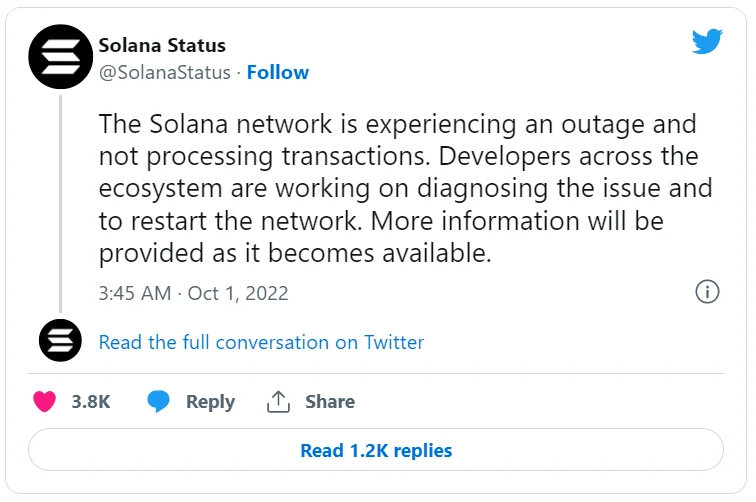Viewport: 756px width, 502px height.
Task: Click the small Solana avatar beside conversation link
Action: point(60,342)
